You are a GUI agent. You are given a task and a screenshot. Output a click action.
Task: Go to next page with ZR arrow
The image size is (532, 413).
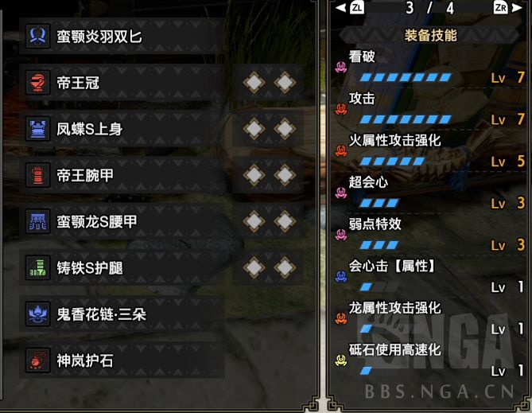[508, 7]
